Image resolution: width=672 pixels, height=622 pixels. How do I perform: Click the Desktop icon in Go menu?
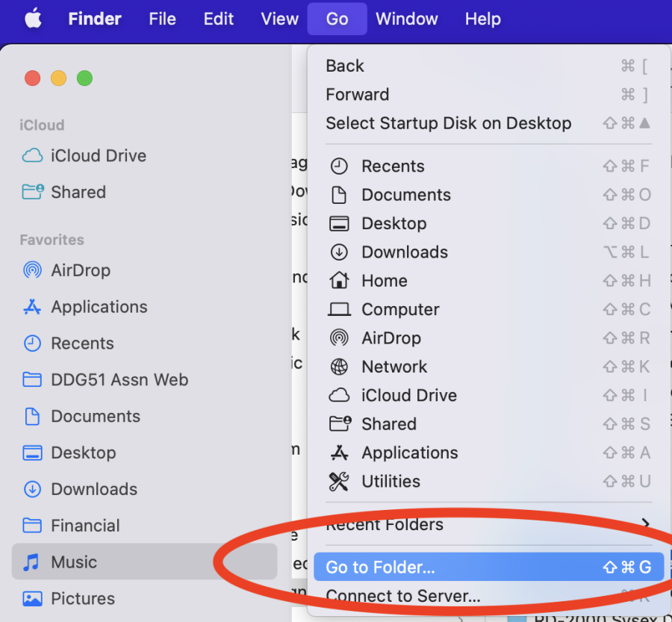point(339,223)
